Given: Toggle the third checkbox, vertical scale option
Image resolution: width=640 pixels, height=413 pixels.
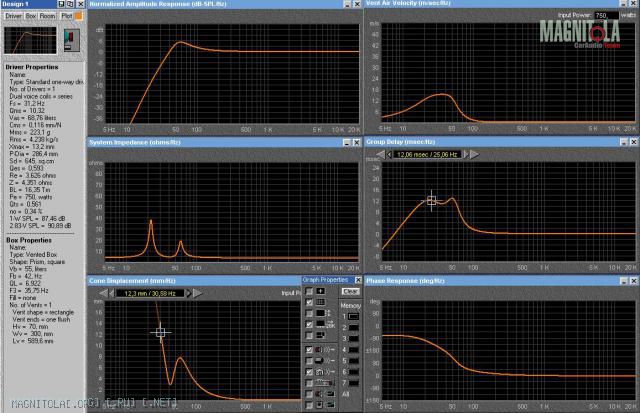Looking at the screenshot, I should click(309, 313).
